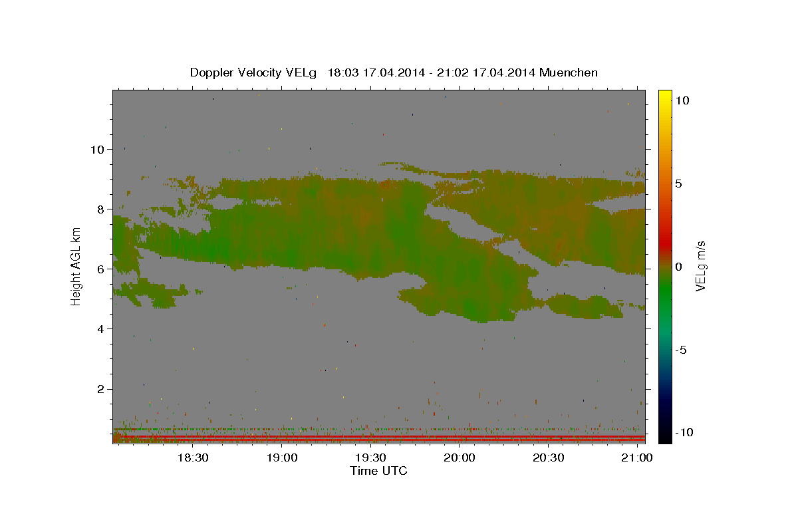798x532 pixels.
Task: Click the 19:00 time axis label
Action: (282, 458)
